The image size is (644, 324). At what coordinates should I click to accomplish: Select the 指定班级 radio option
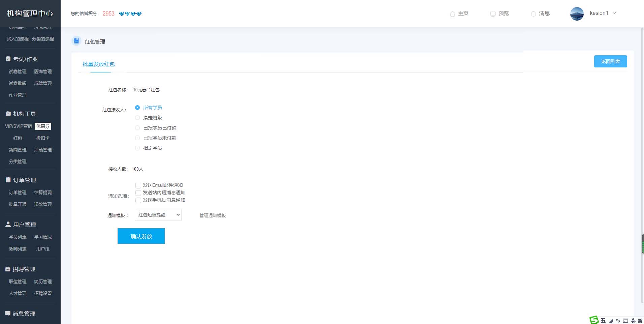pyautogui.click(x=137, y=118)
